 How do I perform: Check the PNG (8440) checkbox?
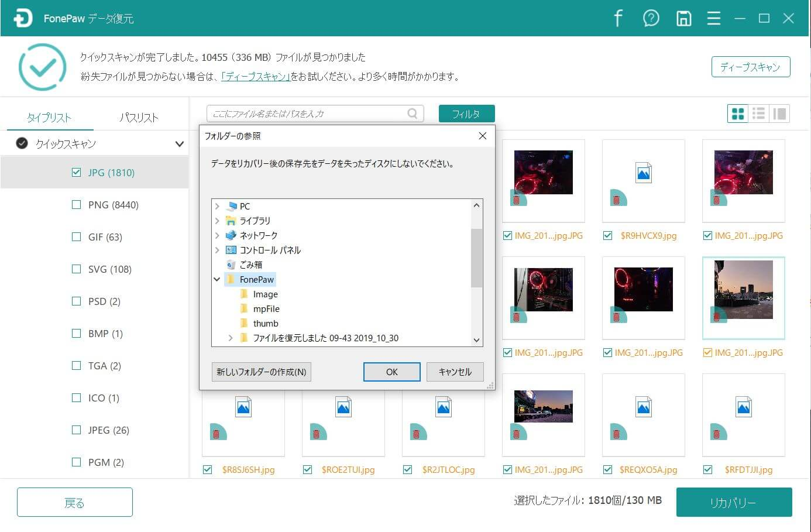(x=76, y=204)
